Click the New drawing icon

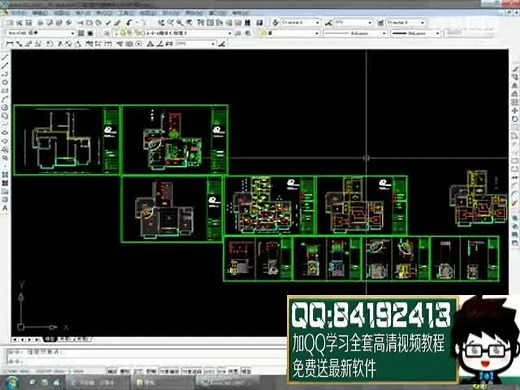(10, 22)
